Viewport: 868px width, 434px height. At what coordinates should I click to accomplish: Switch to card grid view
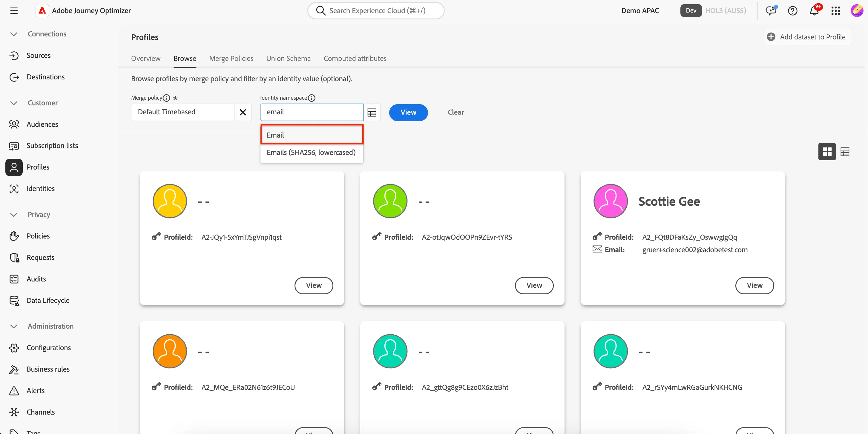[x=827, y=152]
